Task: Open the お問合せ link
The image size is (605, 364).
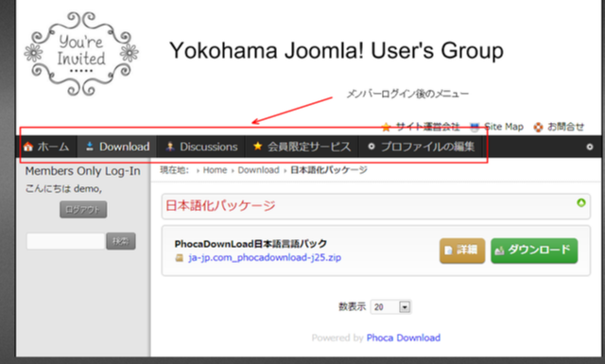Action: click(565, 127)
